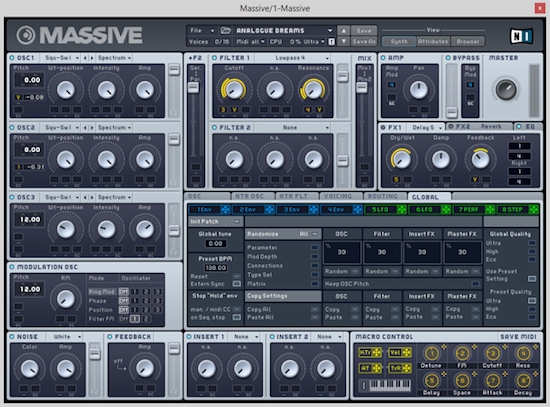Click the NI logo icon
Viewport: 550px width, 407px height.
click(521, 36)
